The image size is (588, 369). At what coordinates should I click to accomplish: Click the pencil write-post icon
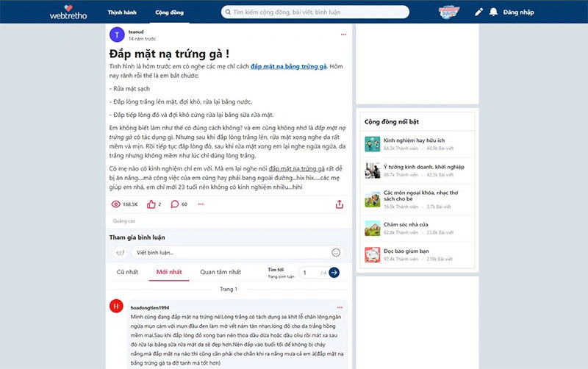(479, 12)
